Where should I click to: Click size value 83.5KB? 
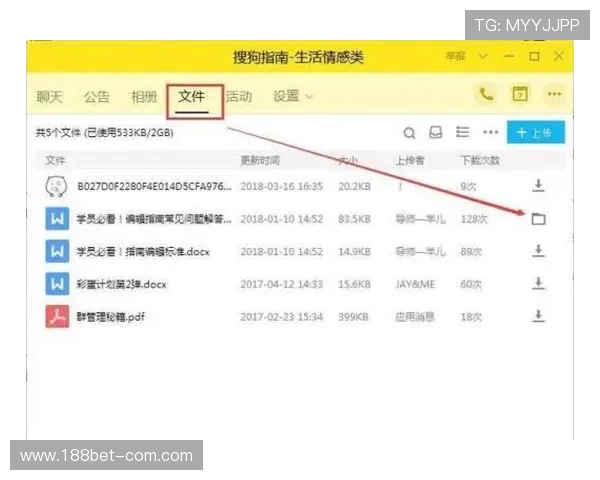[354, 219]
